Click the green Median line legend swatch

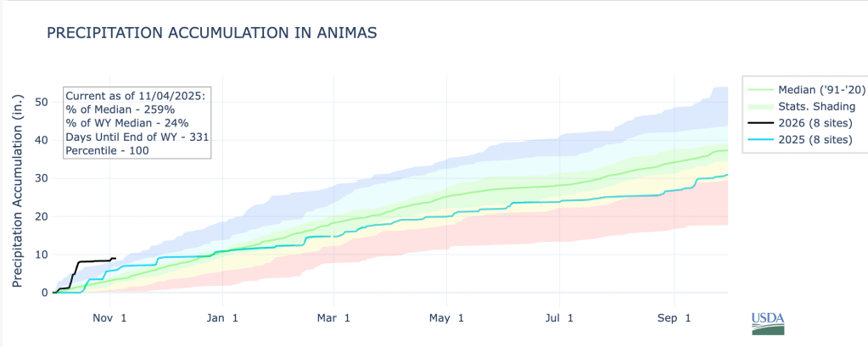(759, 88)
